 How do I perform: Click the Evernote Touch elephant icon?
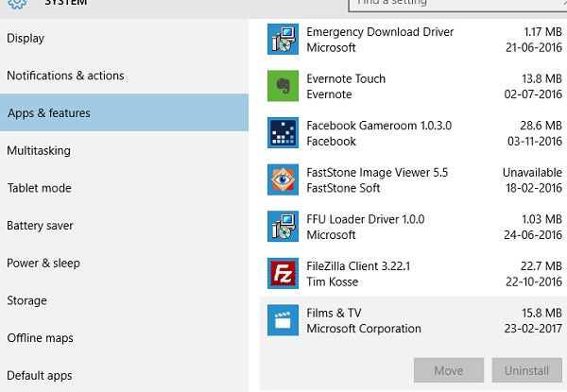click(x=283, y=86)
